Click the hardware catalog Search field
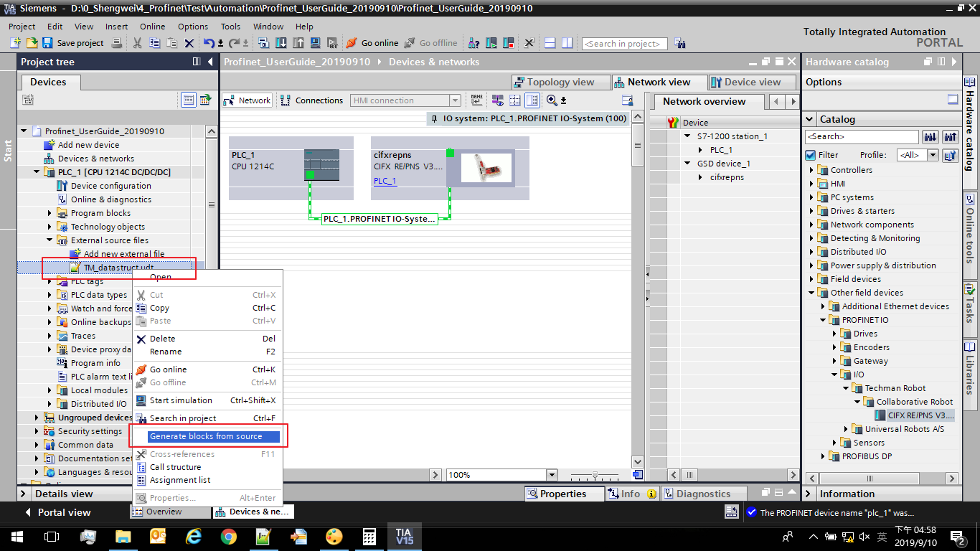The height and width of the screenshot is (551, 980). (862, 136)
